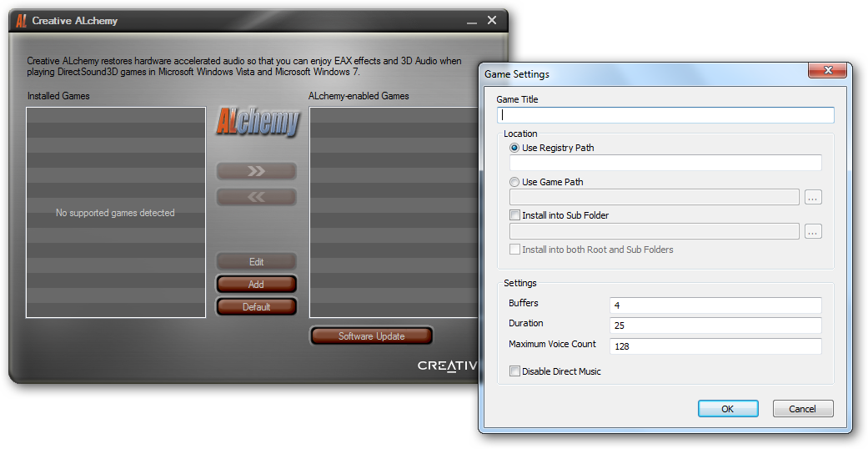
Task: Click the Default button in ALchemy
Action: click(256, 307)
